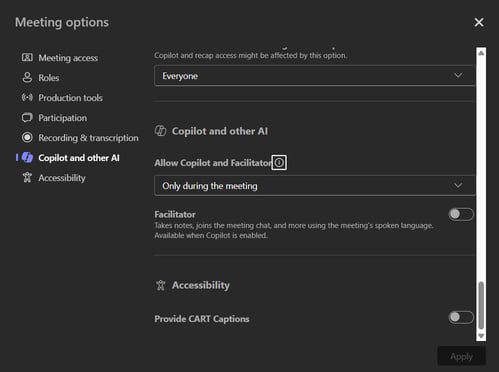Click the Accessibility section heading text

[201, 285]
